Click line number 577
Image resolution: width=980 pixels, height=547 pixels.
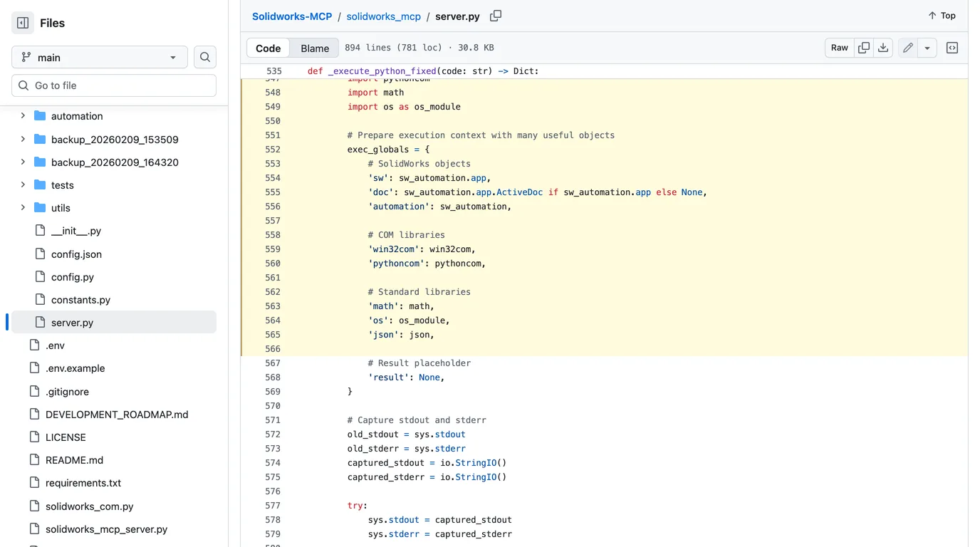[273, 506]
